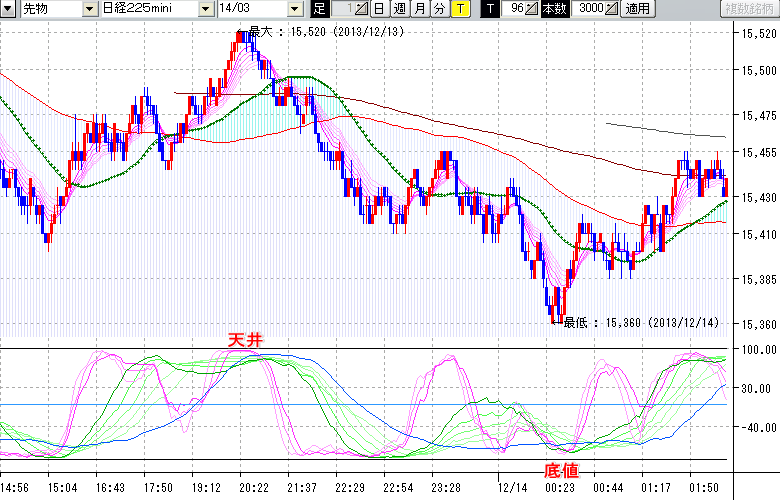Click the 適用 apply button
Image resolution: width=780 pixels, height=500 pixels.
click(637, 9)
